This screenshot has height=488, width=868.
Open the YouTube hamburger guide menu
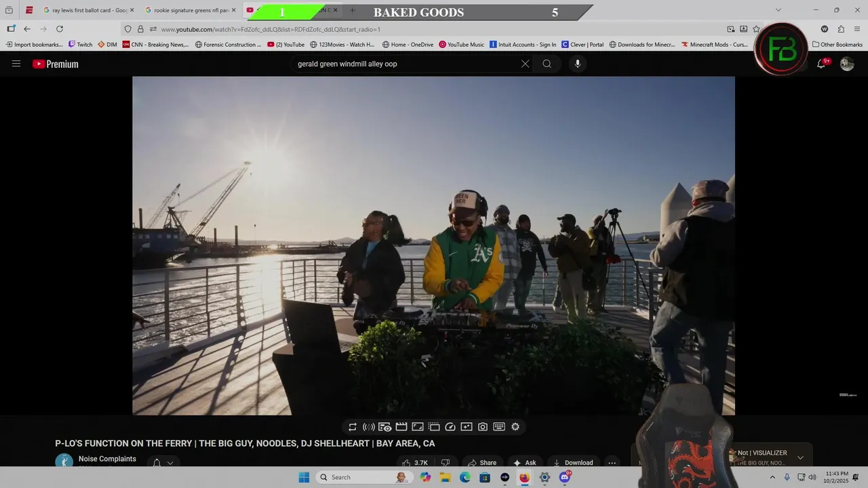click(x=16, y=64)
